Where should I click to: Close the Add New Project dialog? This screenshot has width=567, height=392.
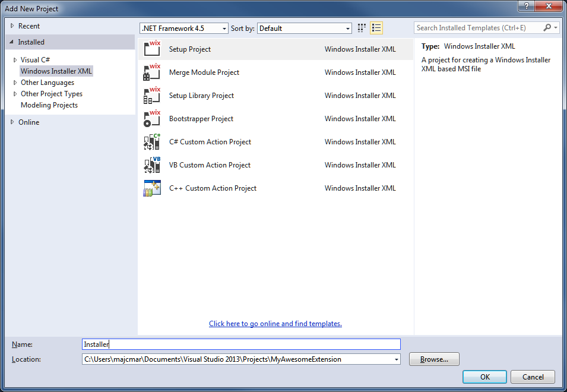pos(549,6)
